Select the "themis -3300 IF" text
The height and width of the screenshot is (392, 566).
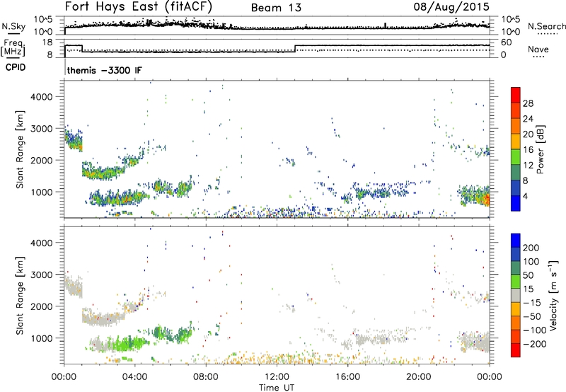click(104, 70)
